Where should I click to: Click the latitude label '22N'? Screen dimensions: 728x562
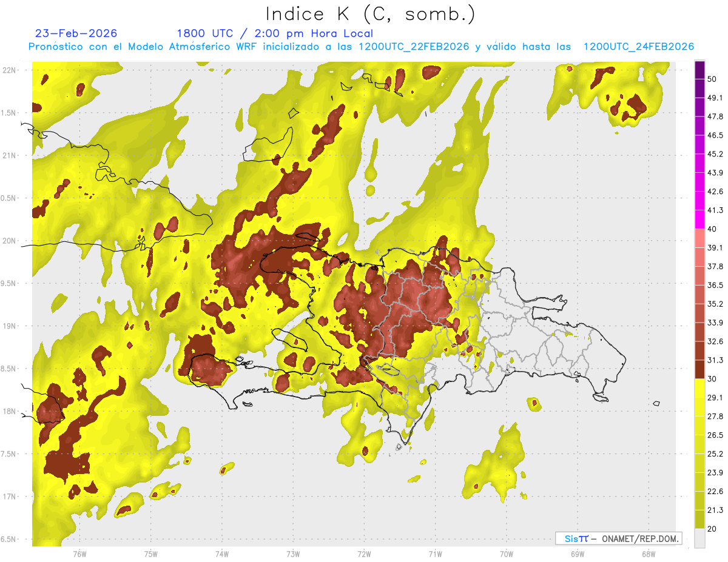[x=8, y=70]
